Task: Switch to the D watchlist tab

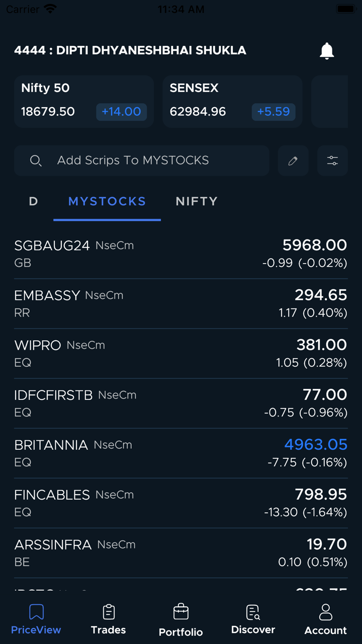Action: (33, 201)
